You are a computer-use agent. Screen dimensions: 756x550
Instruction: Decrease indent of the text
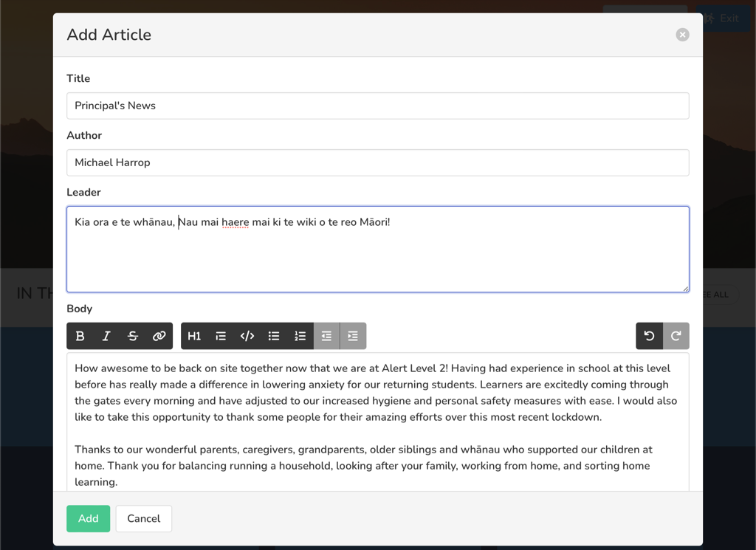pos(326,336)
